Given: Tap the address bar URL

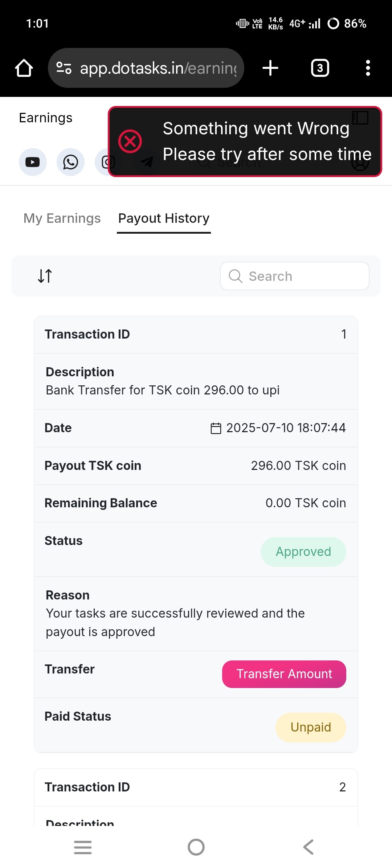Looking at the screenshot, I should [158, 68].
